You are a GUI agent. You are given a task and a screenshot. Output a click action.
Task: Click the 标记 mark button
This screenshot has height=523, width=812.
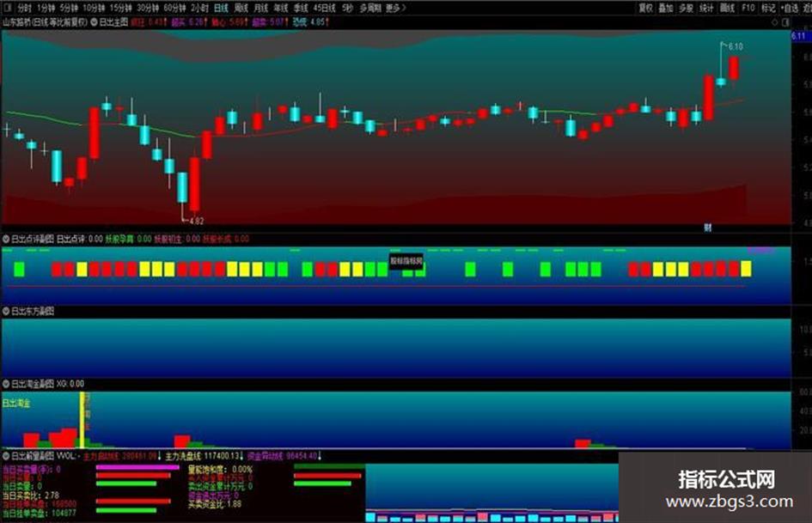click(768, 8)
